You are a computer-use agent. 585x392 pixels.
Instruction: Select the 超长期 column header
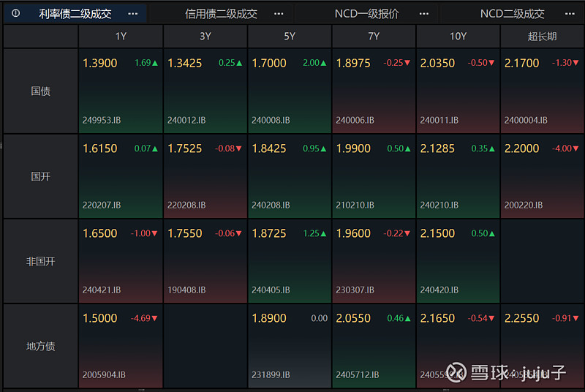542,36
